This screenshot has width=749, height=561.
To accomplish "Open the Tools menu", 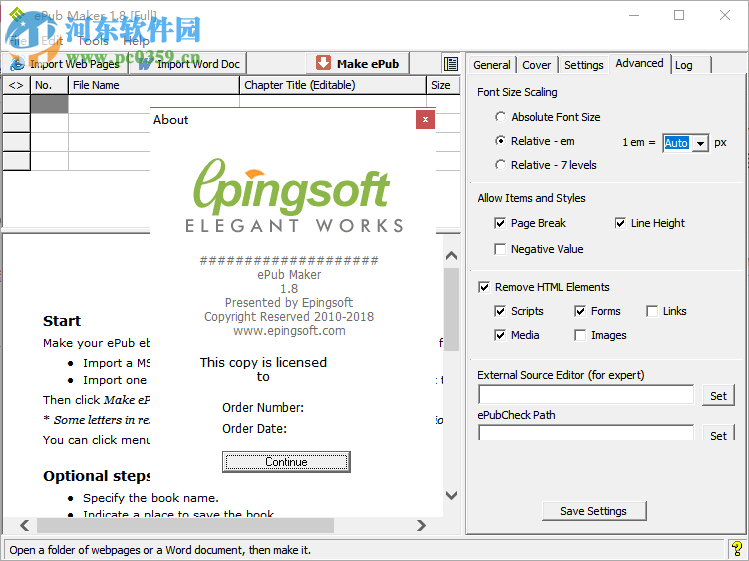I will [x=93, y=41].
